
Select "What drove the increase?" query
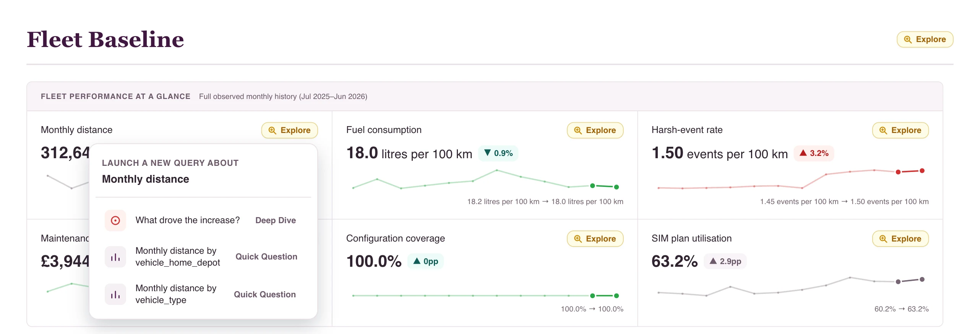point(203,221)
